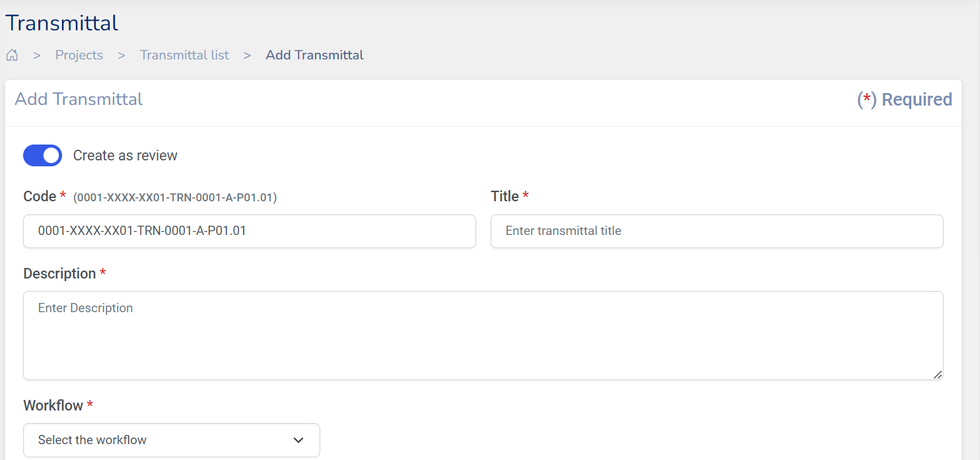This screenshot has width=980, height=460.
Task: Go to Transmittal list breadcrumb link
Action: click(184, 55)
